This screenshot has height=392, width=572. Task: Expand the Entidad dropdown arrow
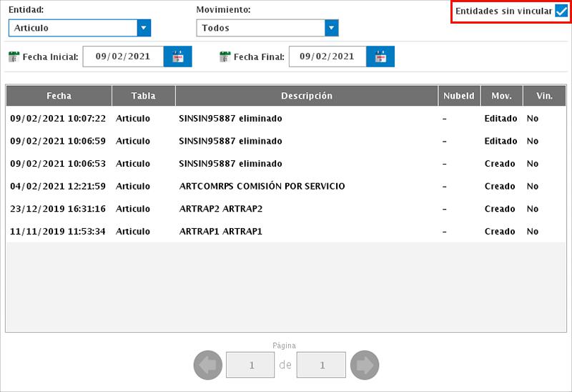[x=144, y=28]
